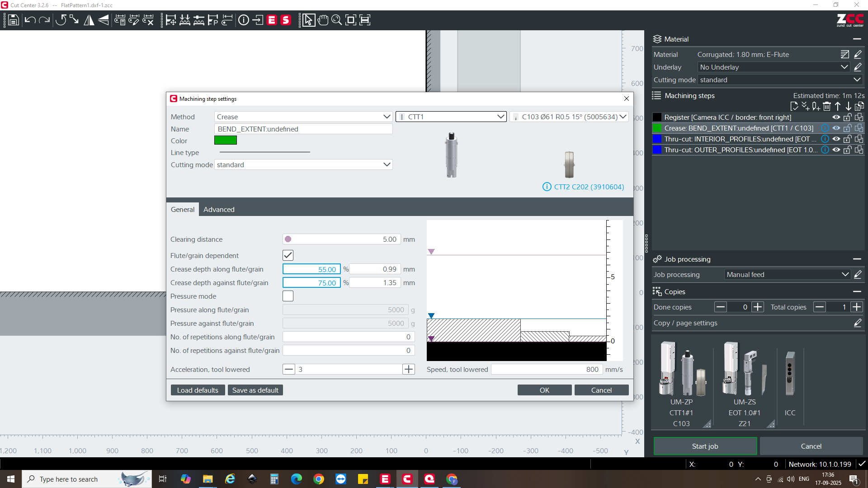Delete machining step with trash icon

tap(827, 107)
